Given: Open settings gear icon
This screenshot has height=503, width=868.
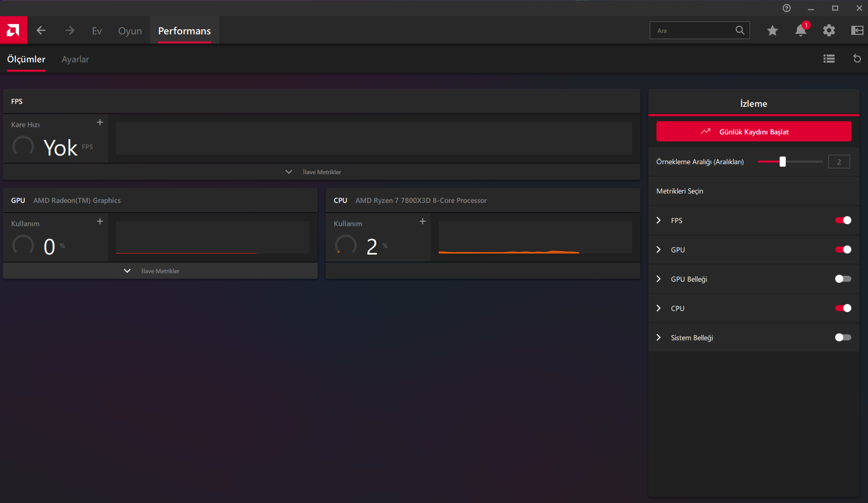Looking at the screenshot, I should 829,30.
